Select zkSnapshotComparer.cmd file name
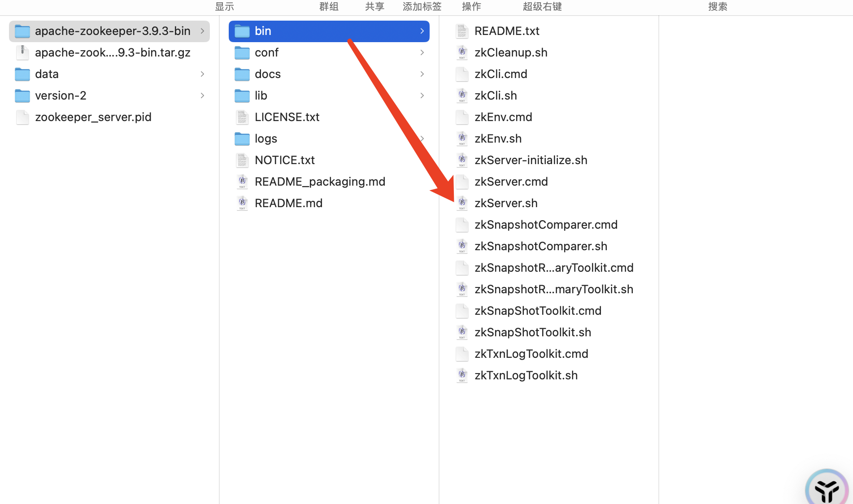Image resolution: width=853 pixels, height=504 pixels. click(546, 225)
